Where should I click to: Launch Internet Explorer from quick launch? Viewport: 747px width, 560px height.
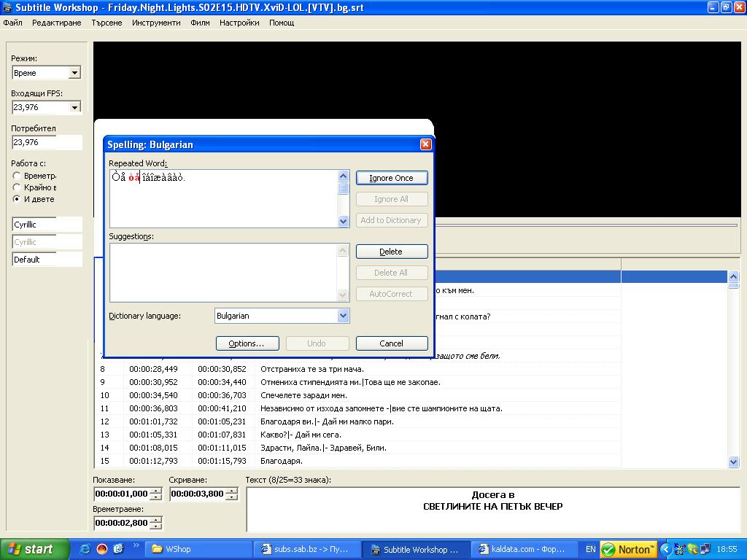[x=85, y=549]
